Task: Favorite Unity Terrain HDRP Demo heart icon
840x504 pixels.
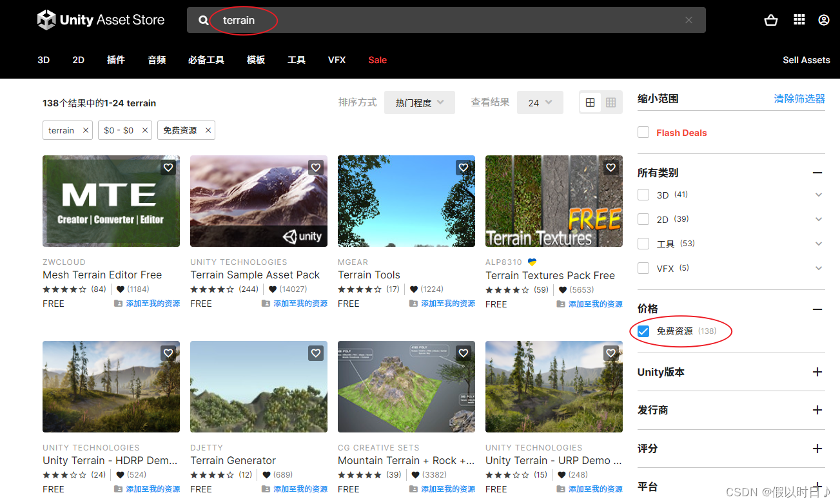Action: (x=168, y=353)
